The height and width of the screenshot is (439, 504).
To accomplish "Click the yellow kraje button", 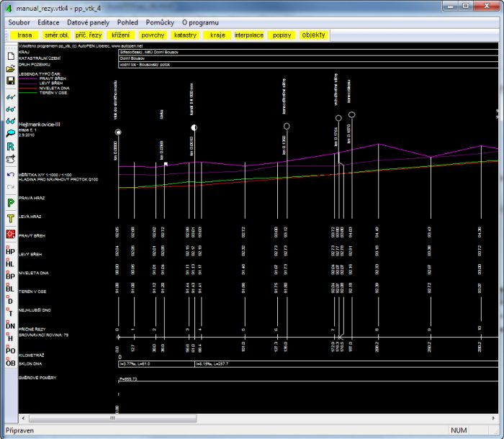I will (217, 35).
